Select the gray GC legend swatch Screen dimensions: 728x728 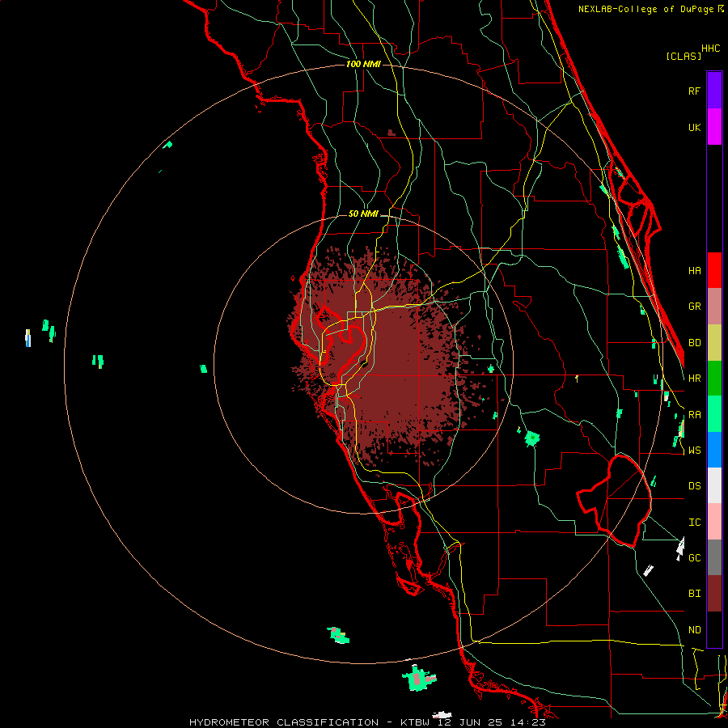pos(714,557)
